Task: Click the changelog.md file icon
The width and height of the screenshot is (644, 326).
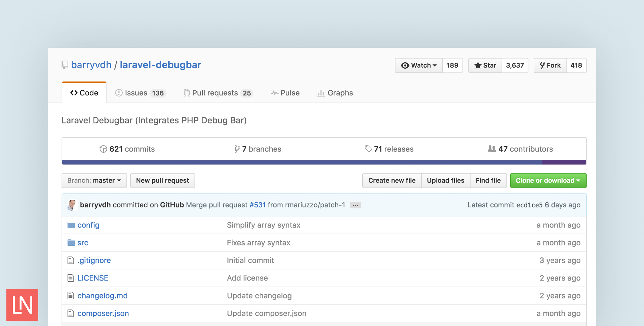Action: pos(70,296)
